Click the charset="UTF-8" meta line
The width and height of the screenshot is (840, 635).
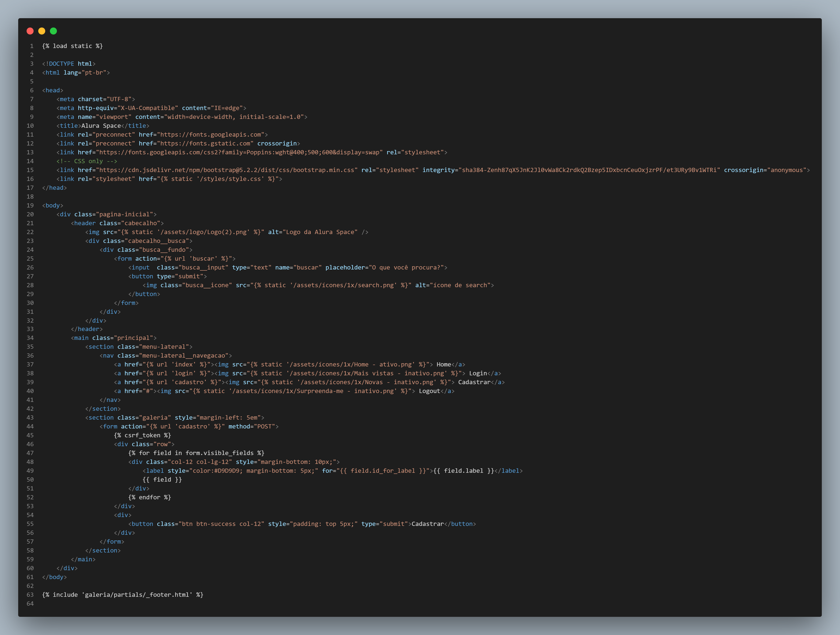pos(96,99)
